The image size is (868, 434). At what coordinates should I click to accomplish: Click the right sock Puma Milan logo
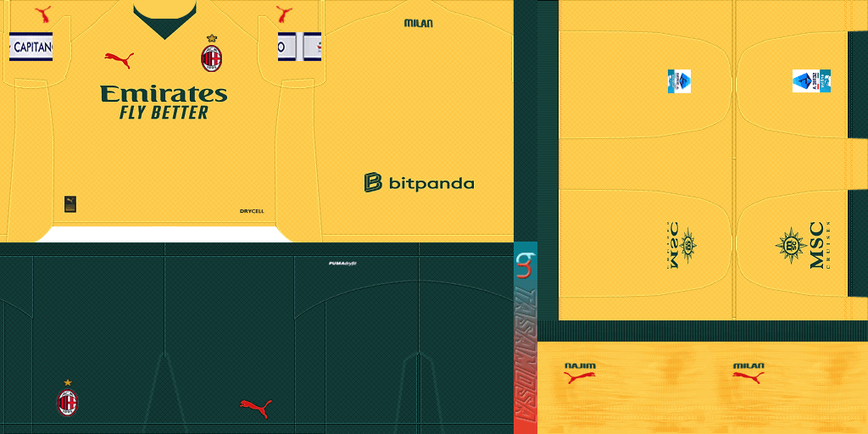click(x=748, y=373)
